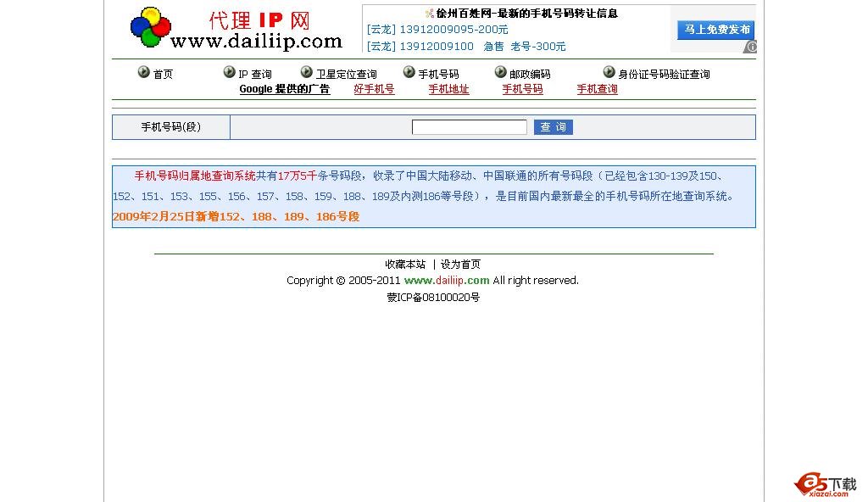The height and width of the screenshot is (502, 868).
Task: Click the bullet icon beside 首页
Action: [143, 72]
